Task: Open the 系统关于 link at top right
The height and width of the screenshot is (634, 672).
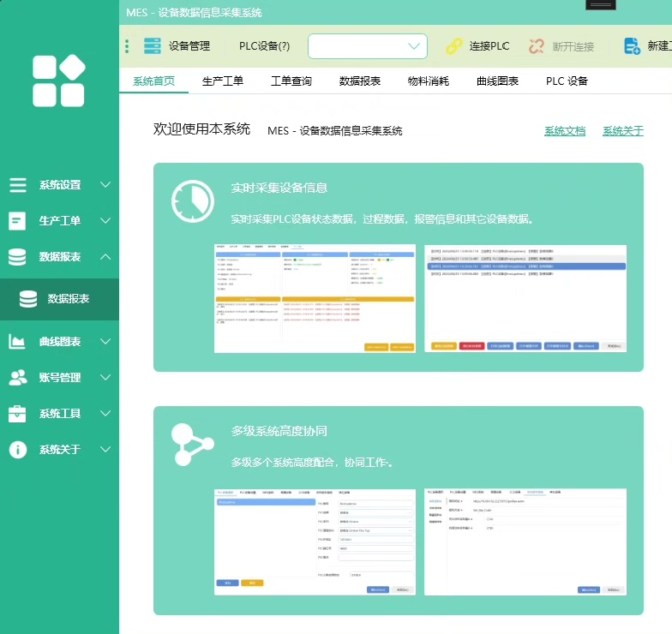Action: click(623, 131)
